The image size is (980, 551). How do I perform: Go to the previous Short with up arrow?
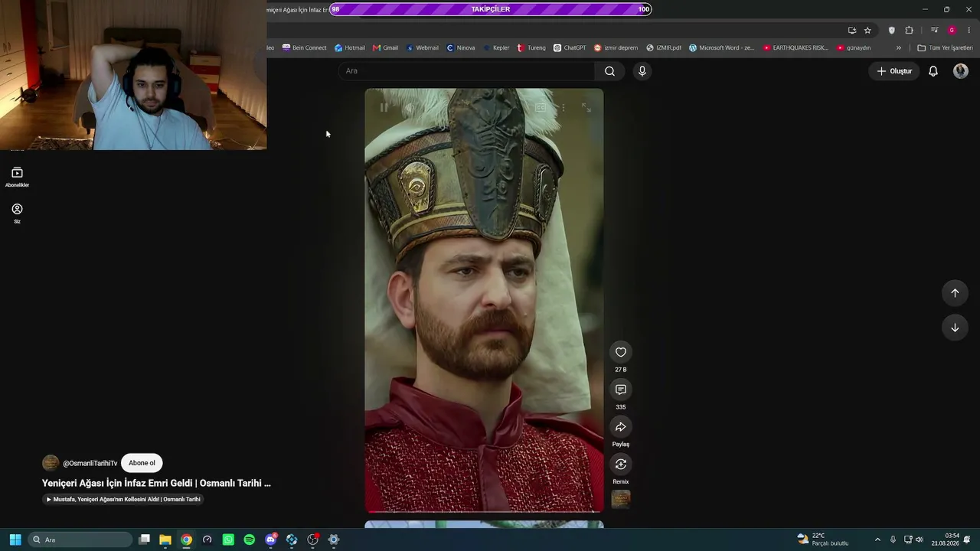pyautogui.click(x=955, y=292)
